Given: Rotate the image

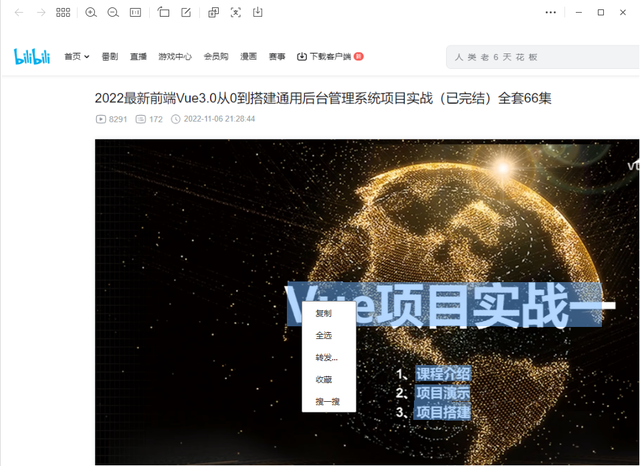Looking at the screenshot, I should [163, 13].
